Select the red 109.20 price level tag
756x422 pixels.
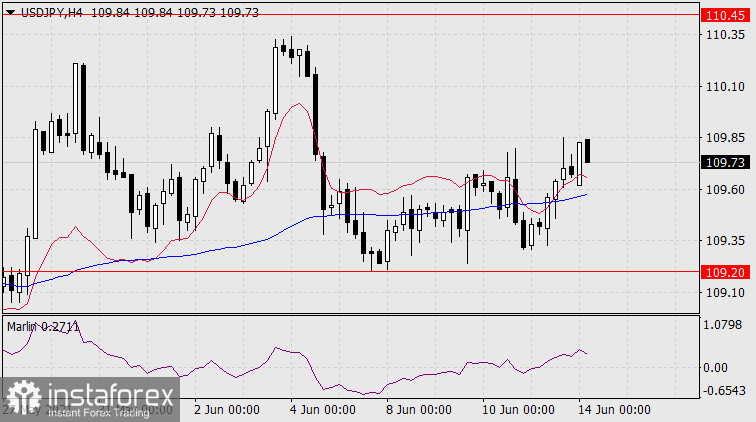pyautogui.click(x=723, y=271)
